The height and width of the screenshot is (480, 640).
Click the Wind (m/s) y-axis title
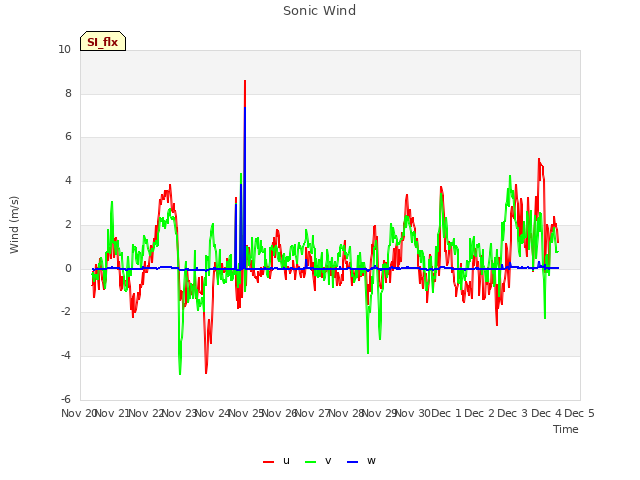point(14,225)
